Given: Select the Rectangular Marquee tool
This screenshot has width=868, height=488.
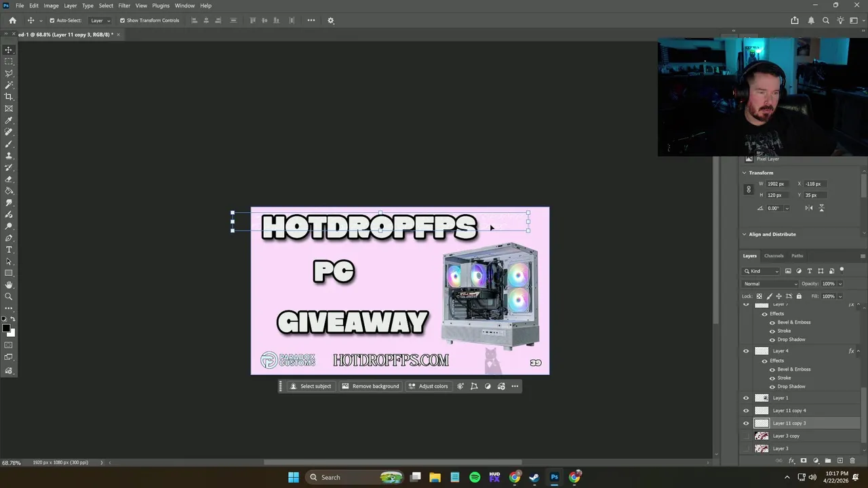Looking at the screenshot, I should [x=9, y=62].
